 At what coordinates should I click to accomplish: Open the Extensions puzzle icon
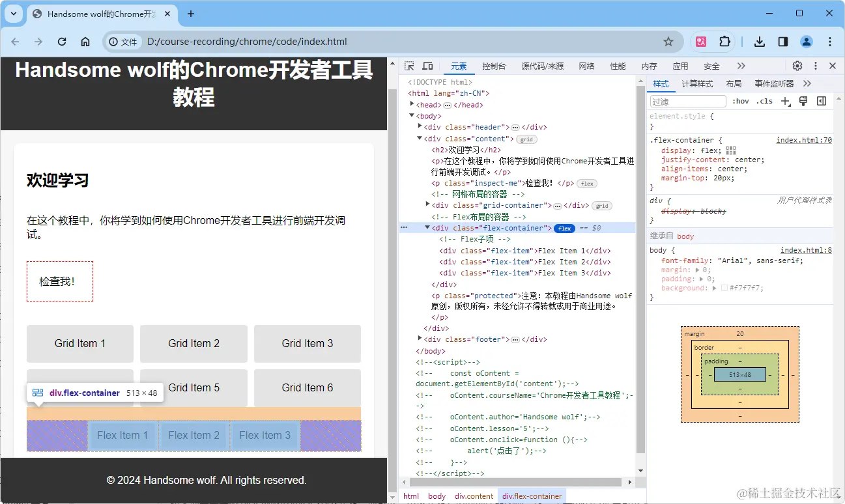(x=724, y=42)
